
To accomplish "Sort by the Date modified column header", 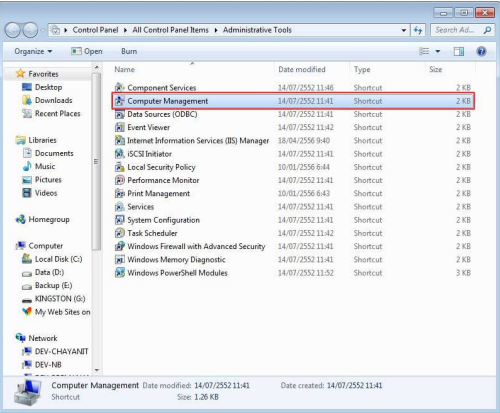I will 302,70.
